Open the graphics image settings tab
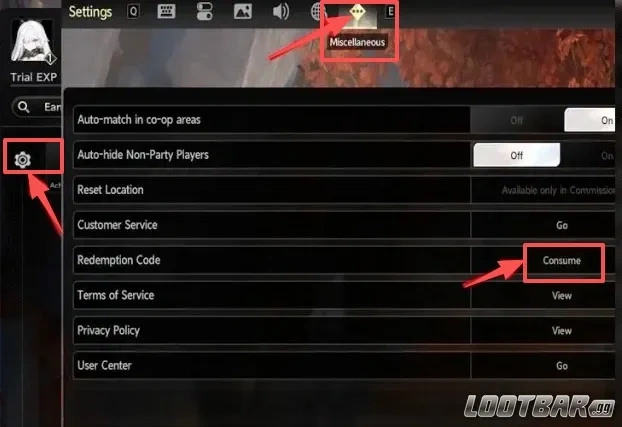Screen dimensions: 622x427 [242, 12]
